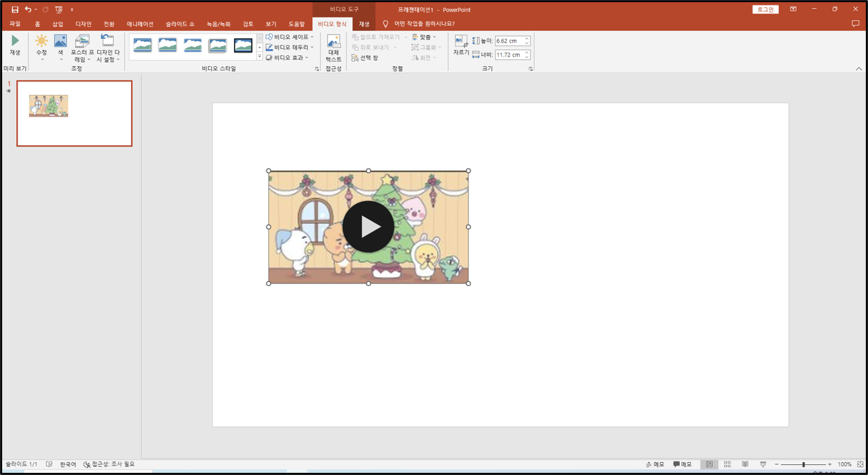Screen dimensions: 868x475
Task: Click fit slide to window icon
Action: (x=860, y=464)
